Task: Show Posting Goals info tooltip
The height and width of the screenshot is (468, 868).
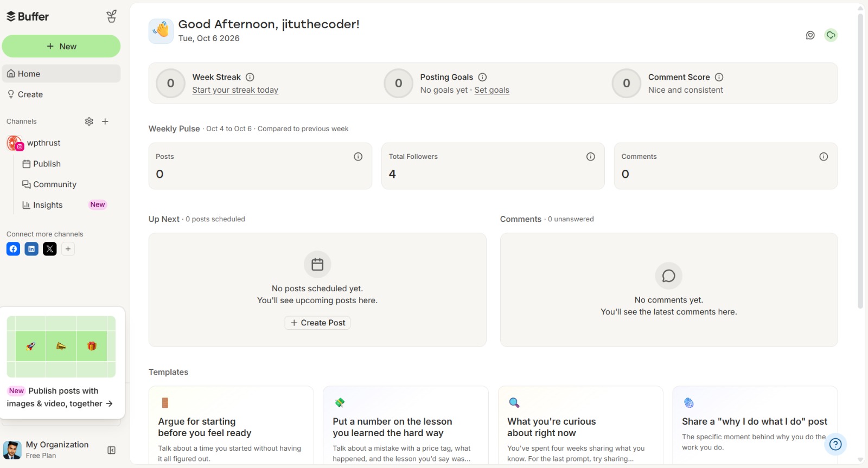Action: click(482, 77)
